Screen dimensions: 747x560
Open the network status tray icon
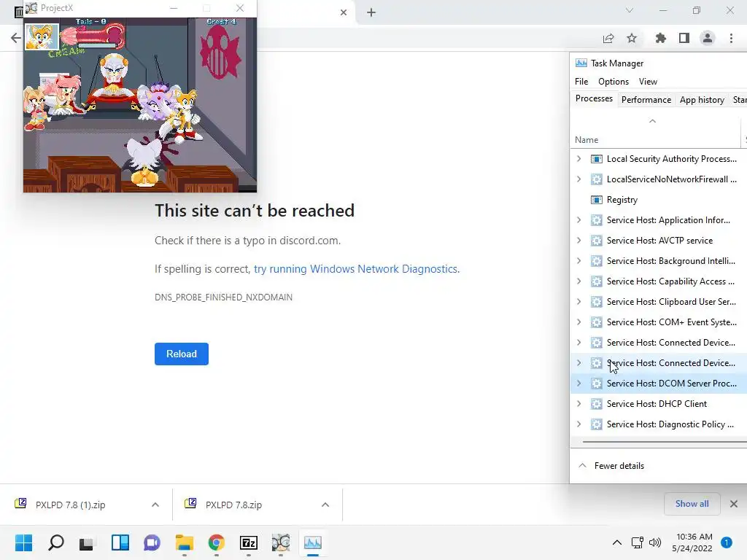pyautogui.click(x=638, y=542)
